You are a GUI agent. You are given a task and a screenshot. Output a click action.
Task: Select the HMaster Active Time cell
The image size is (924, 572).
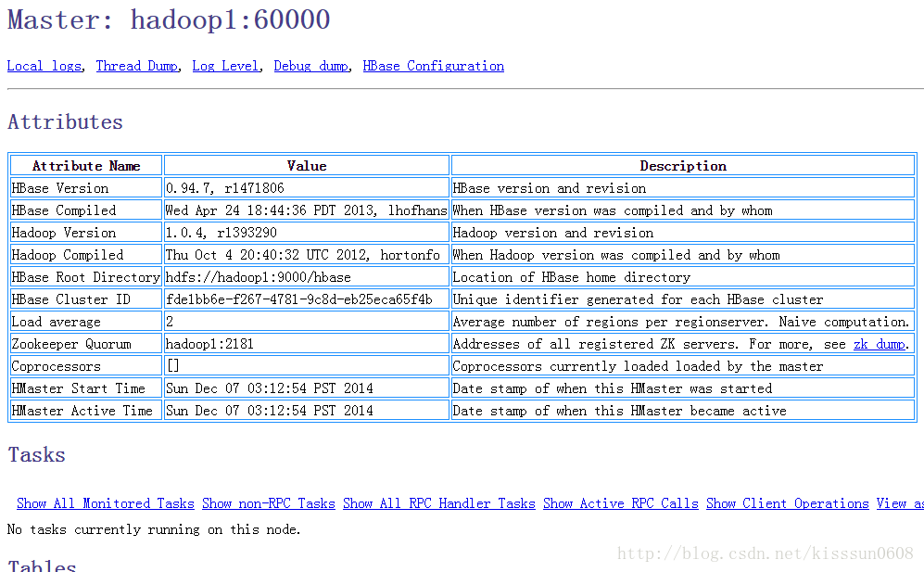pos(86,411)
